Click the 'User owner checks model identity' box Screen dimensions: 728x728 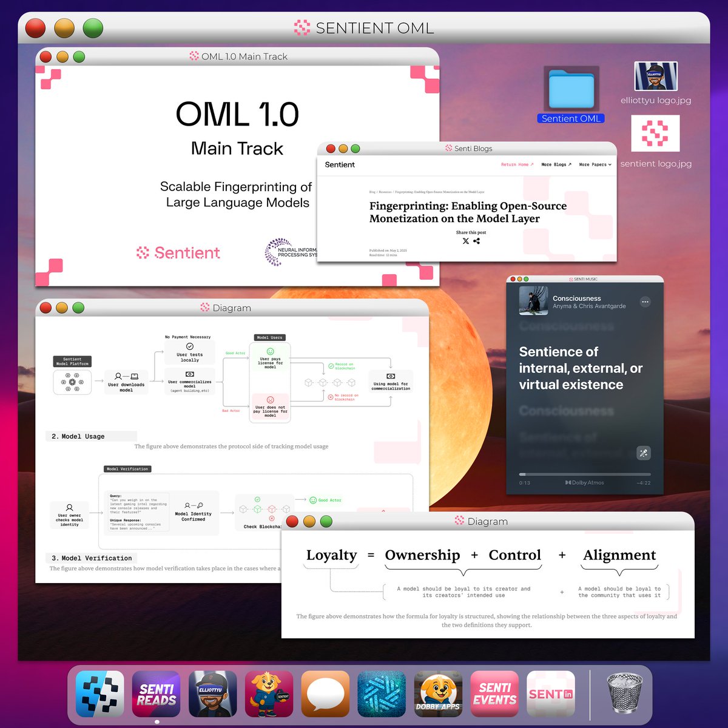click(69, 514)
